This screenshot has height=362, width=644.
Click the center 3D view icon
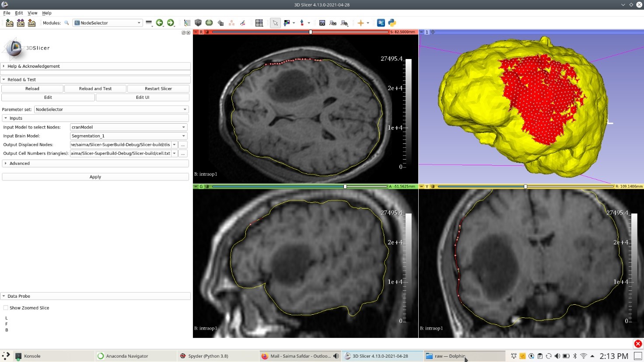pos(433,32)
